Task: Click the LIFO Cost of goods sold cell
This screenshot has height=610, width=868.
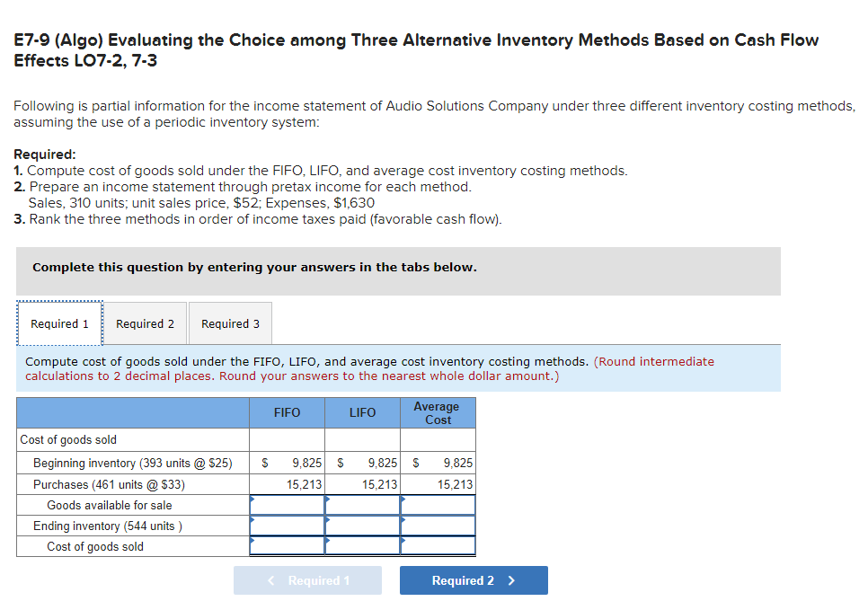Action: 362,546
